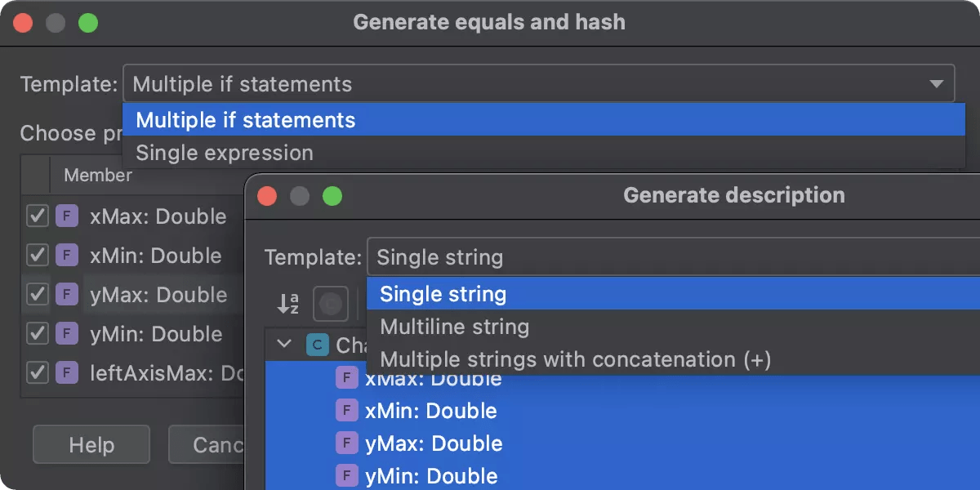Click the circular toolbar icon beside the sort icon
The width and height of the screenshot is (980, 490).
(x=330, y=304)
